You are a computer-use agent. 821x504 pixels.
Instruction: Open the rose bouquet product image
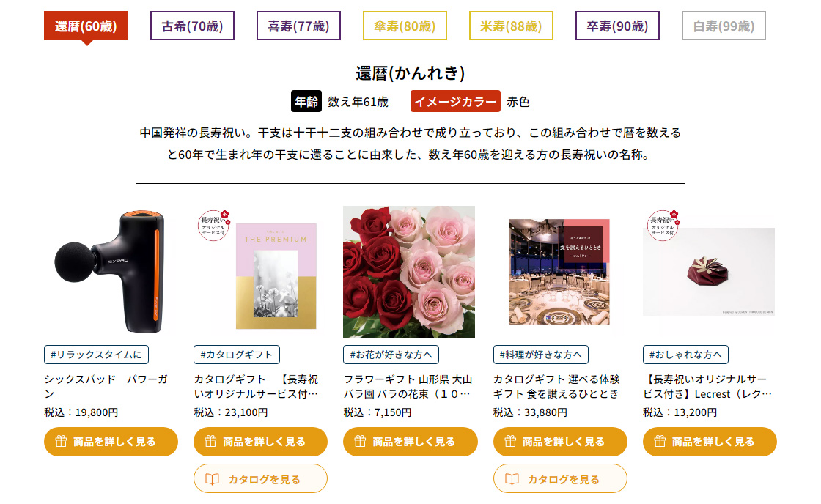(409, 272)
